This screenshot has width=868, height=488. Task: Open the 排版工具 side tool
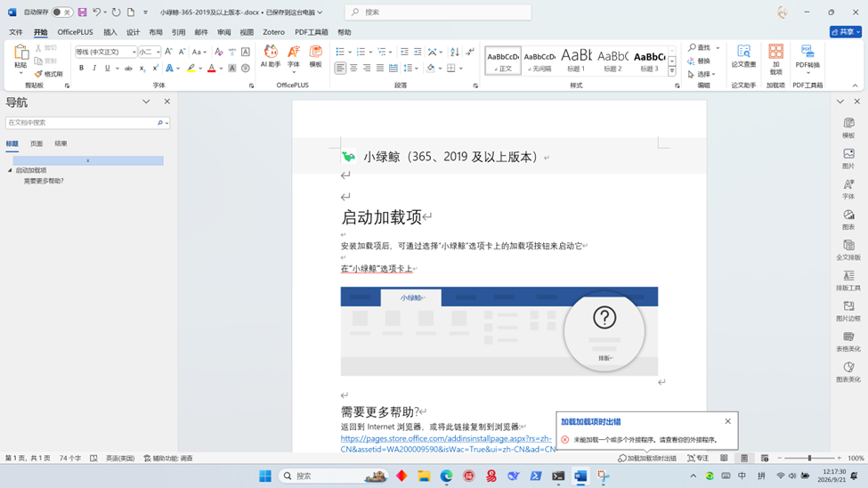coord(848,281)
